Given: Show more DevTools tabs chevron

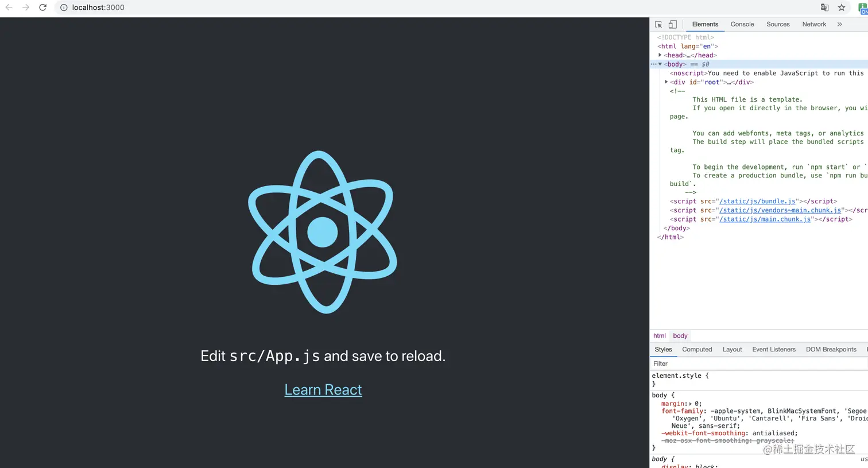Looking at the screenshot, I should [x=839, y=24].
